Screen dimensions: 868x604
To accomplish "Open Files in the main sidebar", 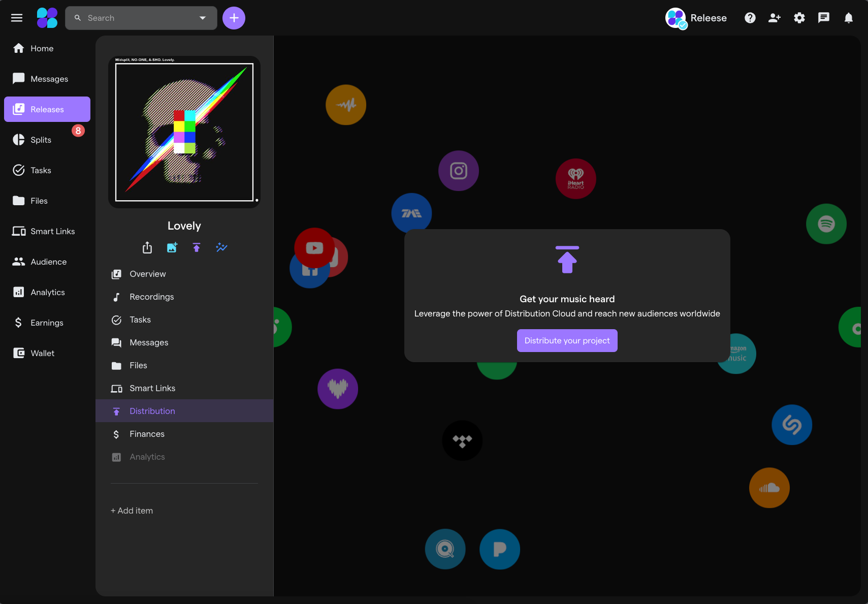I will [x=47, y=201].
